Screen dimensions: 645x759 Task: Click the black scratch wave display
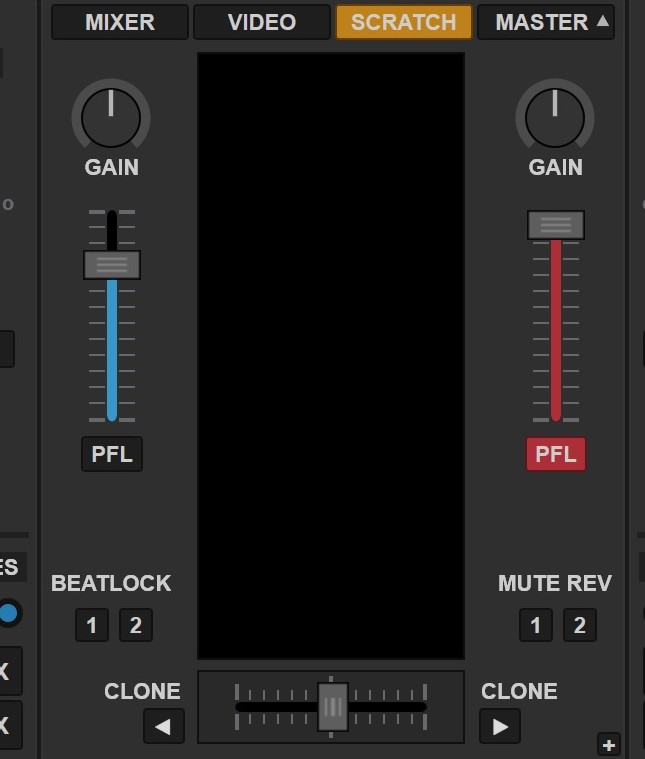[x=331, y=356]
